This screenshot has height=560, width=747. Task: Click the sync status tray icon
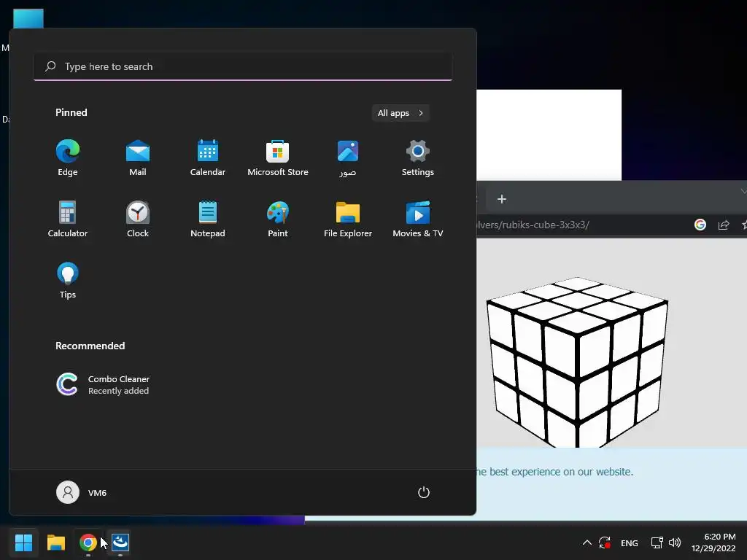tap(605, 542)
